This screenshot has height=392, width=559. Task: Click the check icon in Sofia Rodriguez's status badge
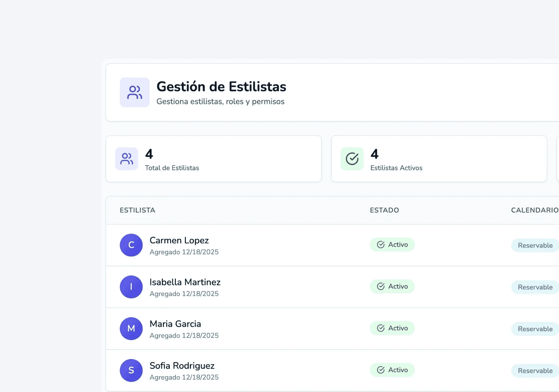coord(381,370)
